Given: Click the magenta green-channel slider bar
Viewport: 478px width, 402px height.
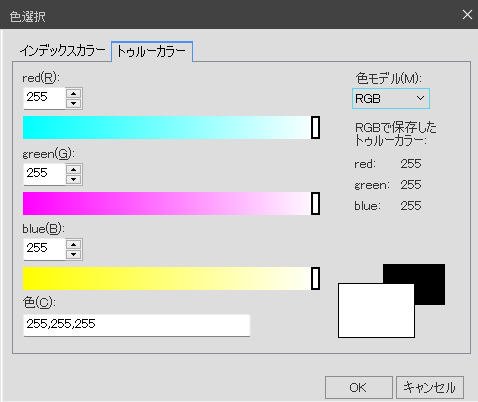Looking at the screenshot, I should tap(171, 203).
